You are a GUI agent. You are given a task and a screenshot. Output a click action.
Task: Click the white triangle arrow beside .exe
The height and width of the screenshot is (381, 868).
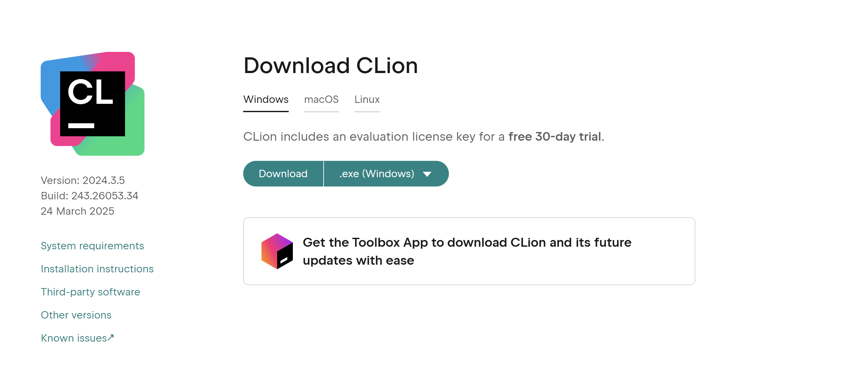tap(427, 174)
